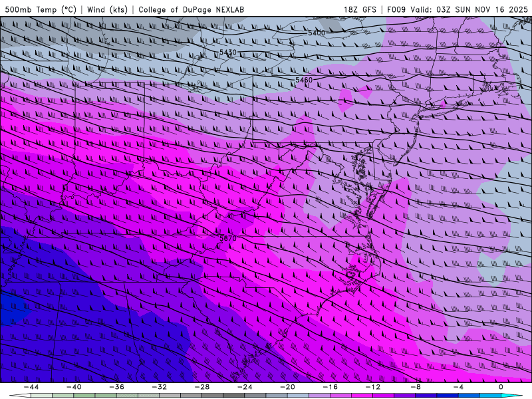Screen dimensions: 532x399
Task: Click the -20 colorbar scale value
Action: coord(287,387)
